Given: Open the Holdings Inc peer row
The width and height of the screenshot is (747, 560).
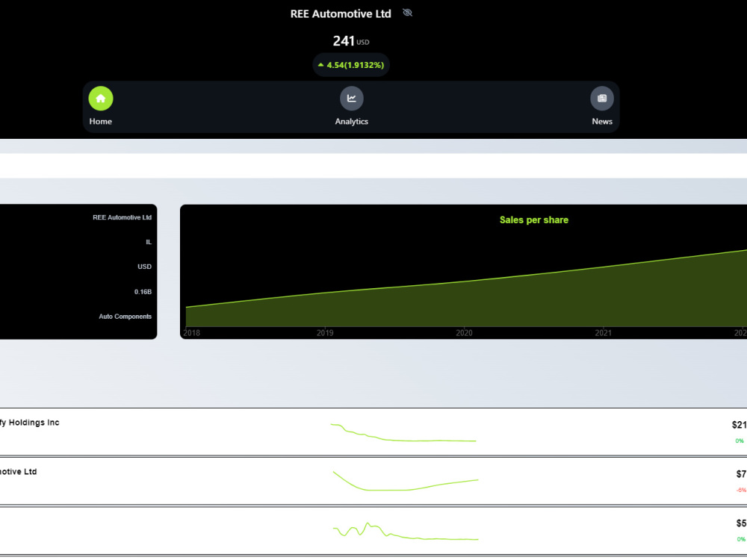Looking at the screenshot, I should pyautogui.click(x=373, y=432).
